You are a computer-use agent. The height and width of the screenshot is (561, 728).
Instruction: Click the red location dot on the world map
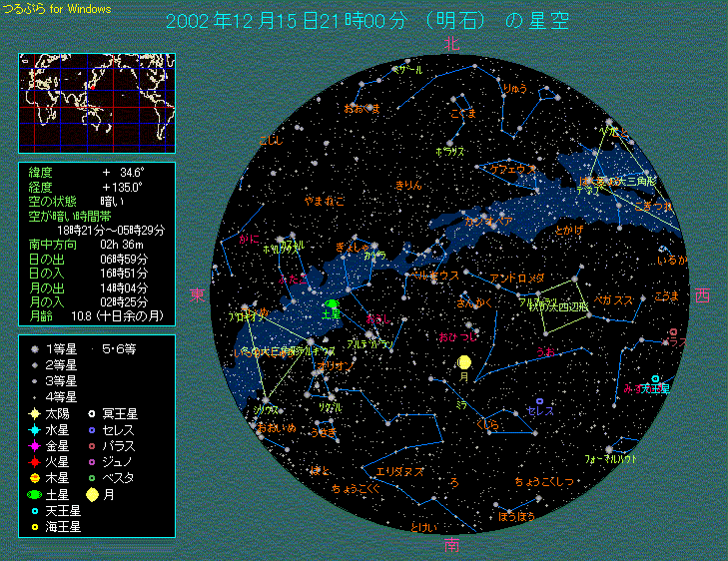point(93,87)
